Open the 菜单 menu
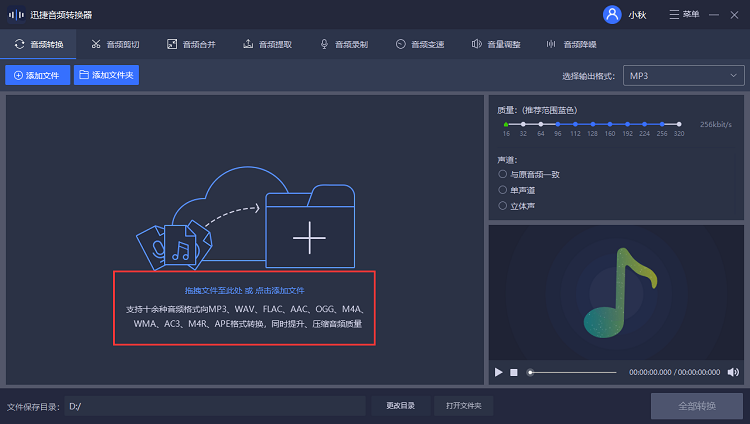 click(x=684, y=15)
